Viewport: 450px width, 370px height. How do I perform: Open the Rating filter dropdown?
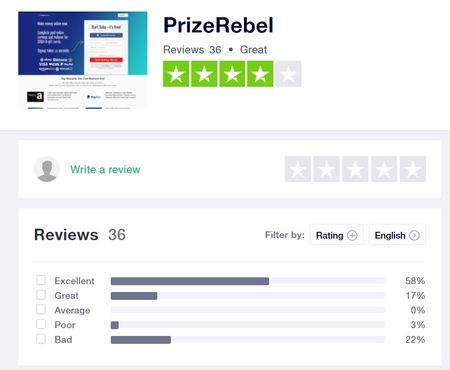[x=337, y=235]
